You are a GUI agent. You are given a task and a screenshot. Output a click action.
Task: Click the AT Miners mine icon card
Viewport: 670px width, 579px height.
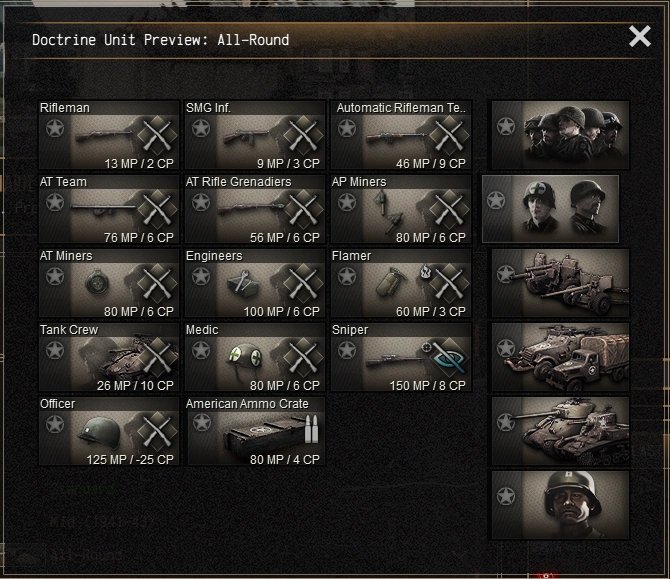tap(109, 283)
